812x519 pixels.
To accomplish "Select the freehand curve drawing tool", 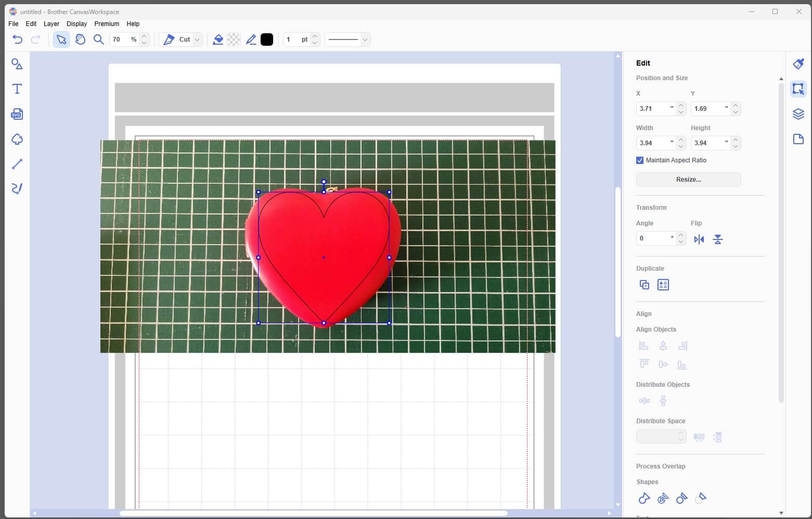I will coord(17,188).
